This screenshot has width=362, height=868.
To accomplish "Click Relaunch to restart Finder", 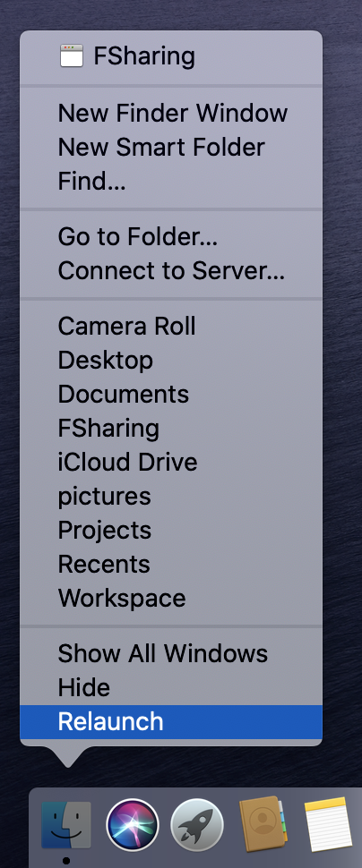I will 171,722.
